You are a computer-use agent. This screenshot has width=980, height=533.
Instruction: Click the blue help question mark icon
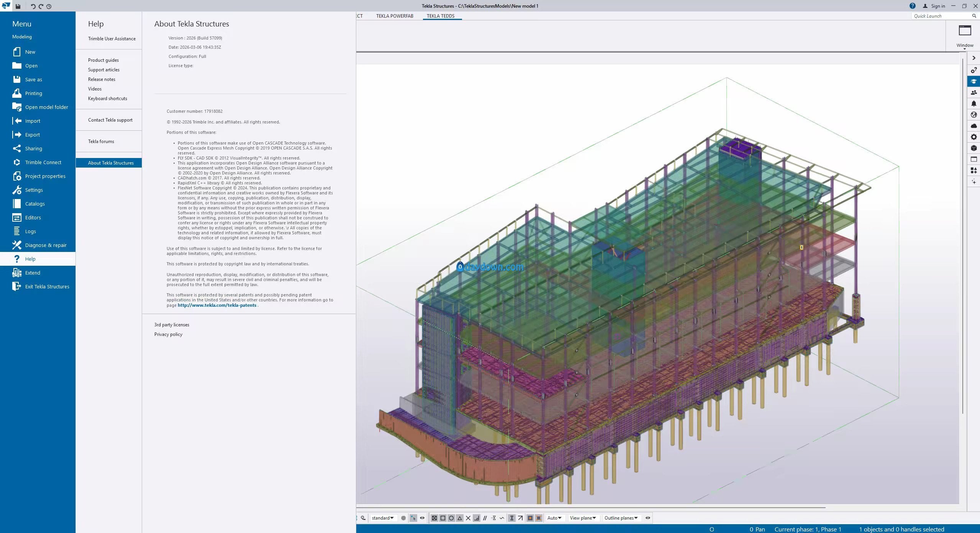(x=913, y=6)
